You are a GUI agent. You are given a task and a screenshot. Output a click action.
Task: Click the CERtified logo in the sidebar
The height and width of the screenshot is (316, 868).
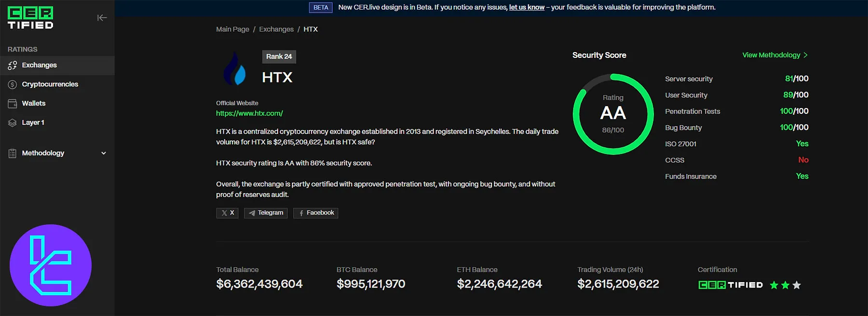[30, 18]
